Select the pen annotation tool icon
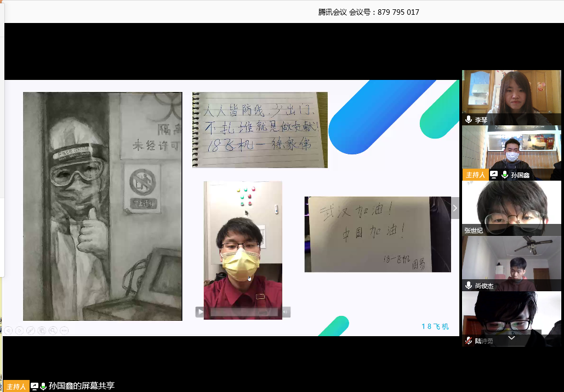The height and width of the screenshot is (392, 564). pos(31,330)
